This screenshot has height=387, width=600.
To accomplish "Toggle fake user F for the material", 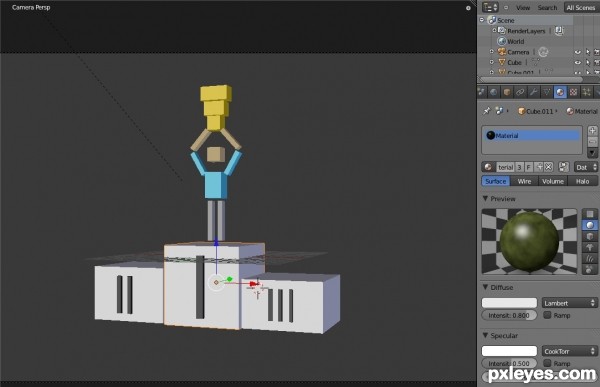I will click(x=528, y=167).
